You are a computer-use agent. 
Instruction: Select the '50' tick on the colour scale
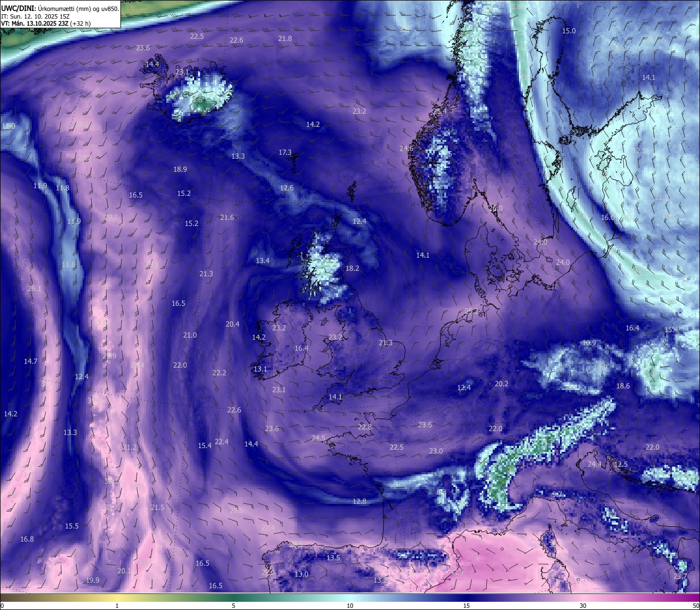[696, 606]
